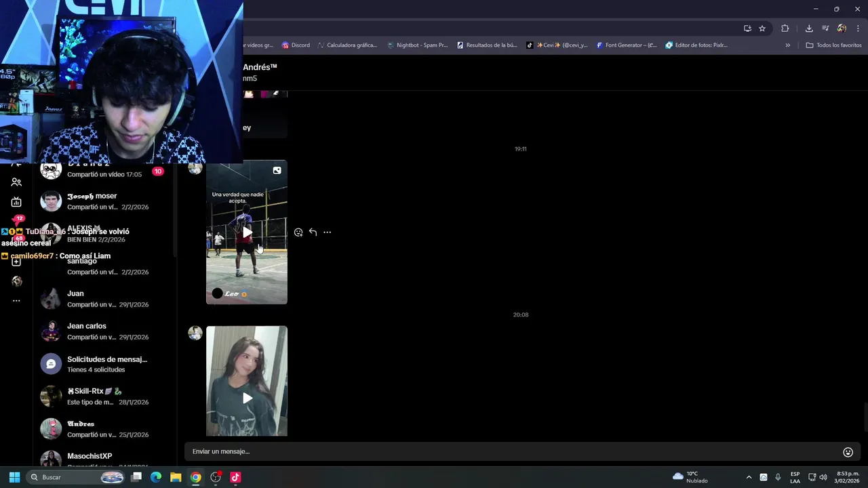
Task: Open the Discord bookmark
Action: [x=296, y=45]
